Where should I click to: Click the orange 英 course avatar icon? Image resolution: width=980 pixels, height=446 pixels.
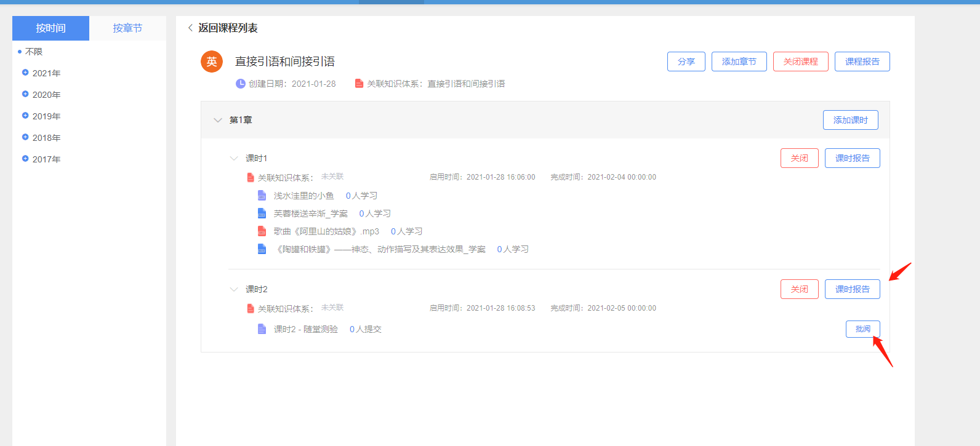tap(212, 62)
